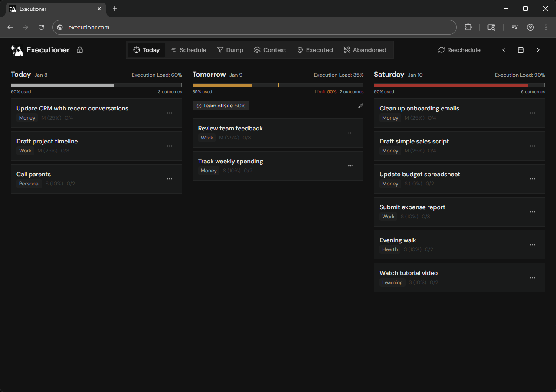Click the executionr.com address bar

coord(254,27)
